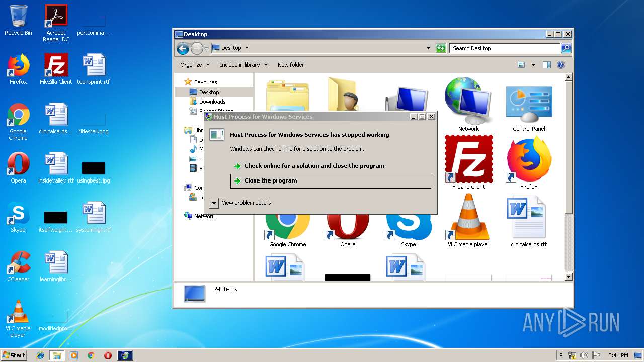Open address bar history dropdown arrow
The image size is (644, 362).
(x=428, y=48)
